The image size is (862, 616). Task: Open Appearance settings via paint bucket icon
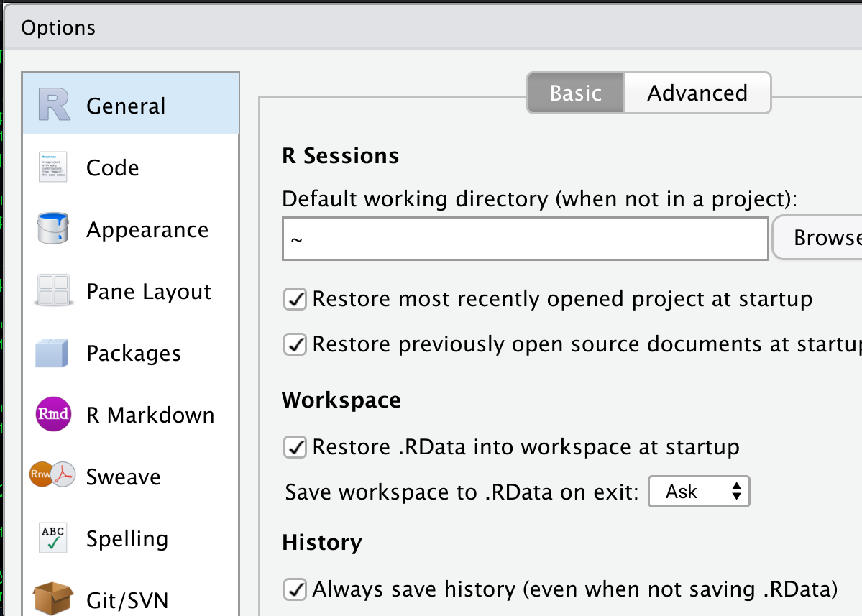tap(52, 229)
